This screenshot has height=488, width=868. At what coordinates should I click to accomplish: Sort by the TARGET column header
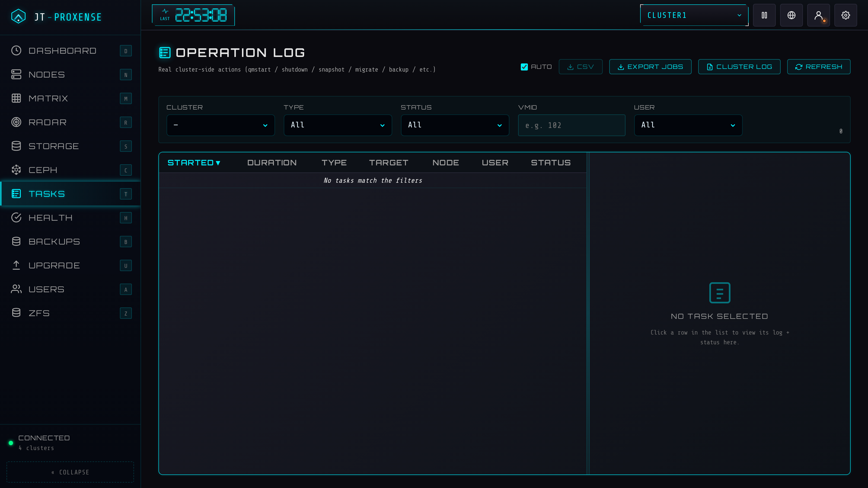(x=388, y=163)
